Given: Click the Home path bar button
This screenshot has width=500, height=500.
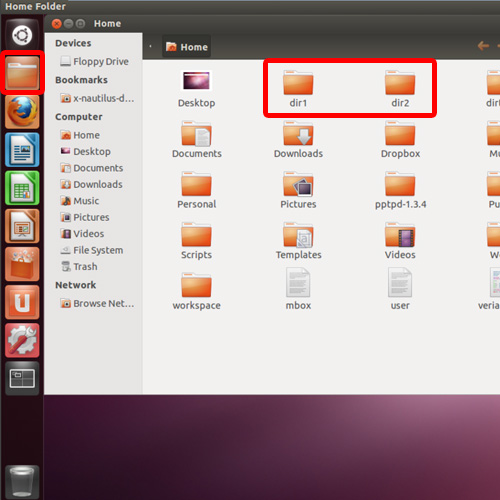Looking at the screenshot, I should pyautogui.click(x=187, y=47).
